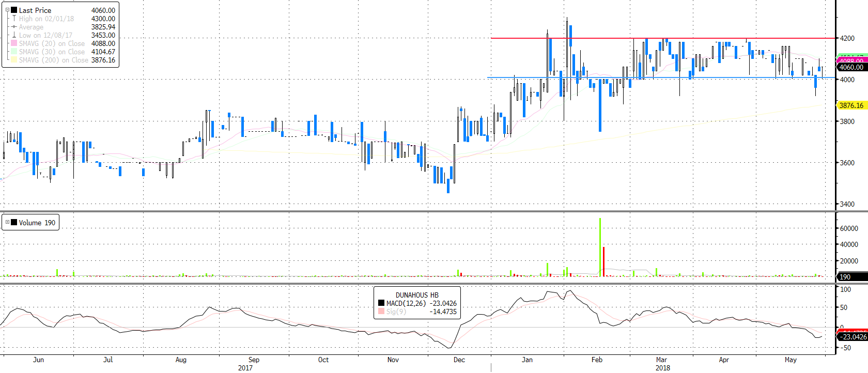Screen dimensions: 868x373
Task: Click the May label on time axis
Action: 791,360
